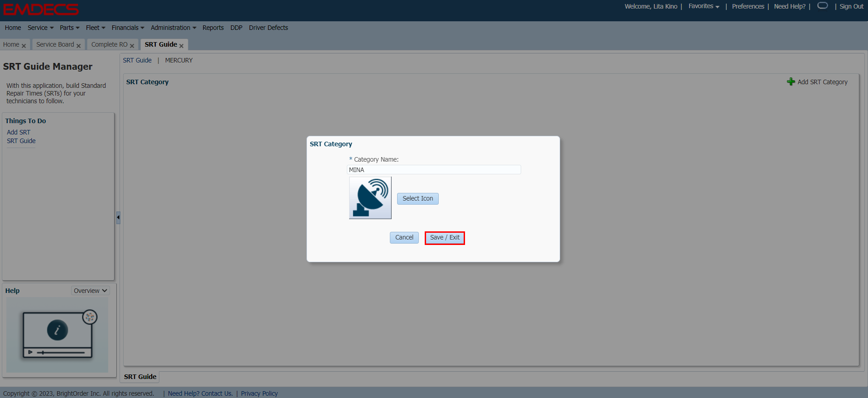Close the Complete RO tab

tap(132, 46)
